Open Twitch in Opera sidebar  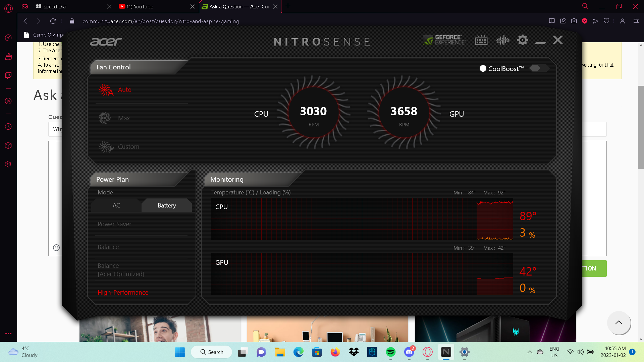(x=8, y=75)
